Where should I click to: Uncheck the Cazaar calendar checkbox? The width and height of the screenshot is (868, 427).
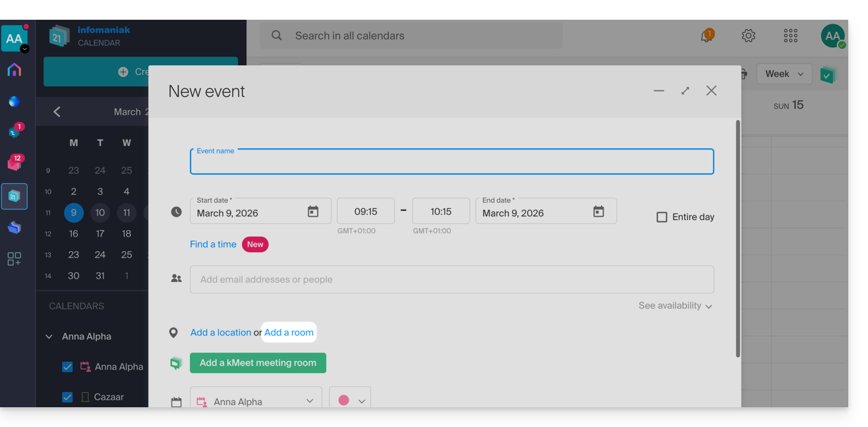tap(67, 397)
